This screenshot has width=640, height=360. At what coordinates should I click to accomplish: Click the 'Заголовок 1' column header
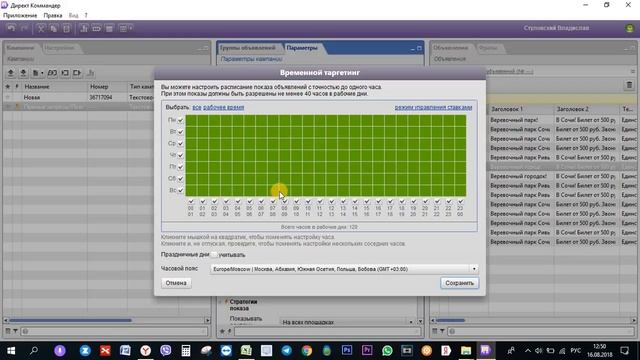[x=520, y=109]
